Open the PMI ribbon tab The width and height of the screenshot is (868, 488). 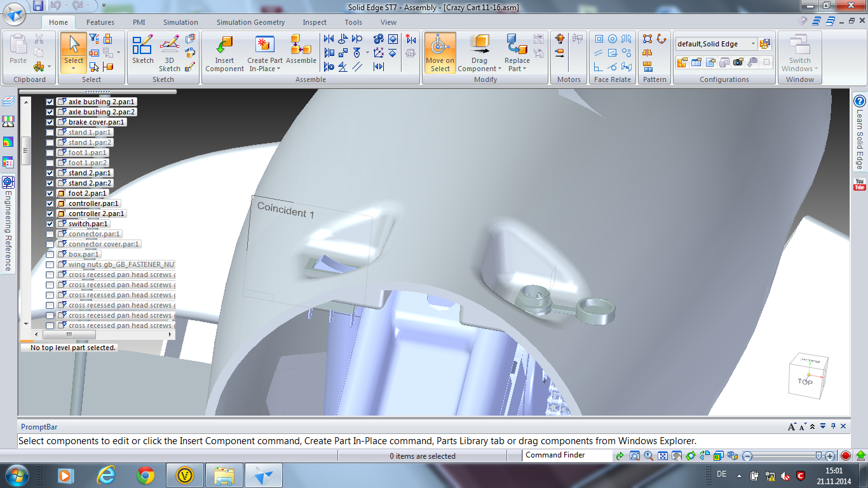coord(139,22)
